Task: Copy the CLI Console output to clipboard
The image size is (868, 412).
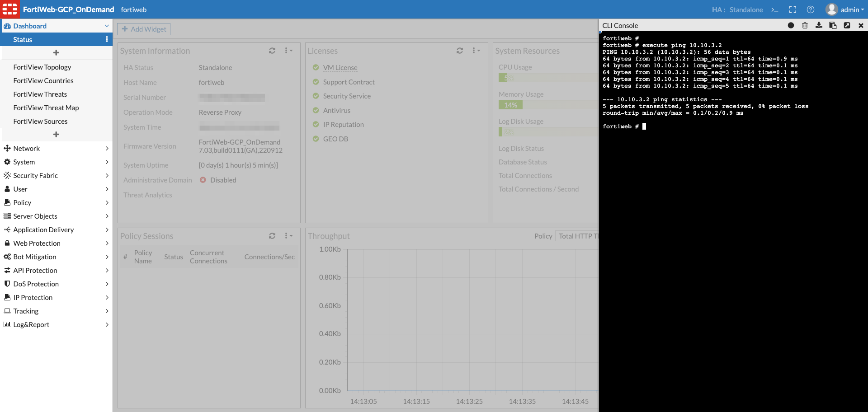Action: 833,25
